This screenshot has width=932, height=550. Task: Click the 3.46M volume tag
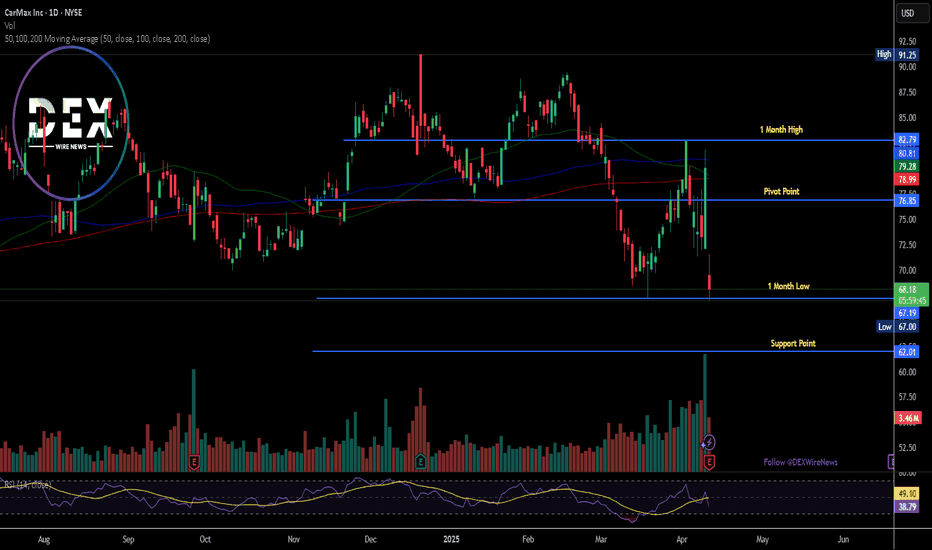pos(908,418)
